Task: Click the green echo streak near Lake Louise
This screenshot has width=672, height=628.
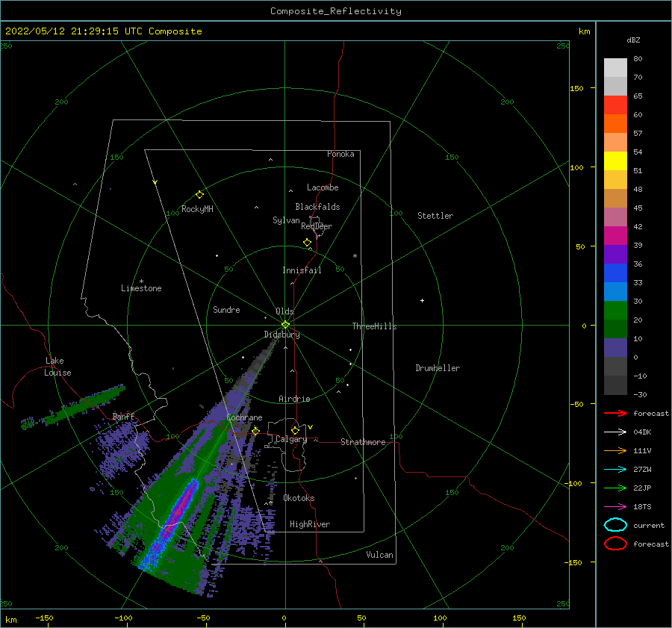Action: point(74,407)
